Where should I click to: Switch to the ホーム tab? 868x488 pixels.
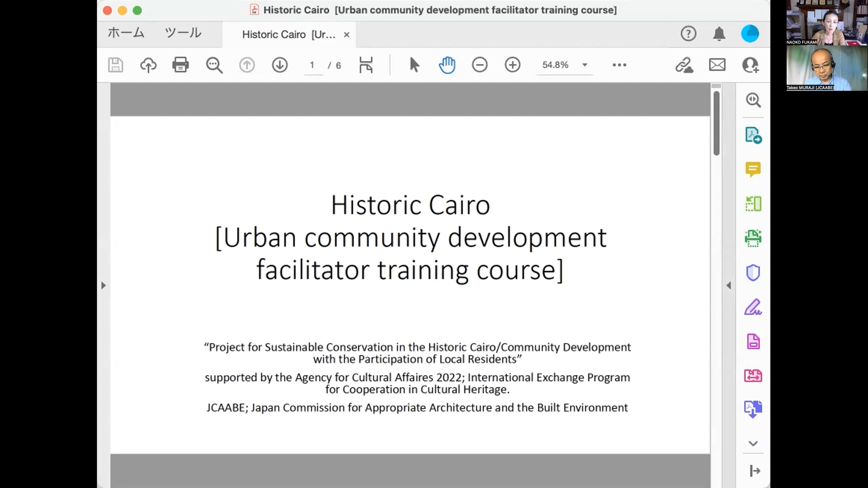126,33
